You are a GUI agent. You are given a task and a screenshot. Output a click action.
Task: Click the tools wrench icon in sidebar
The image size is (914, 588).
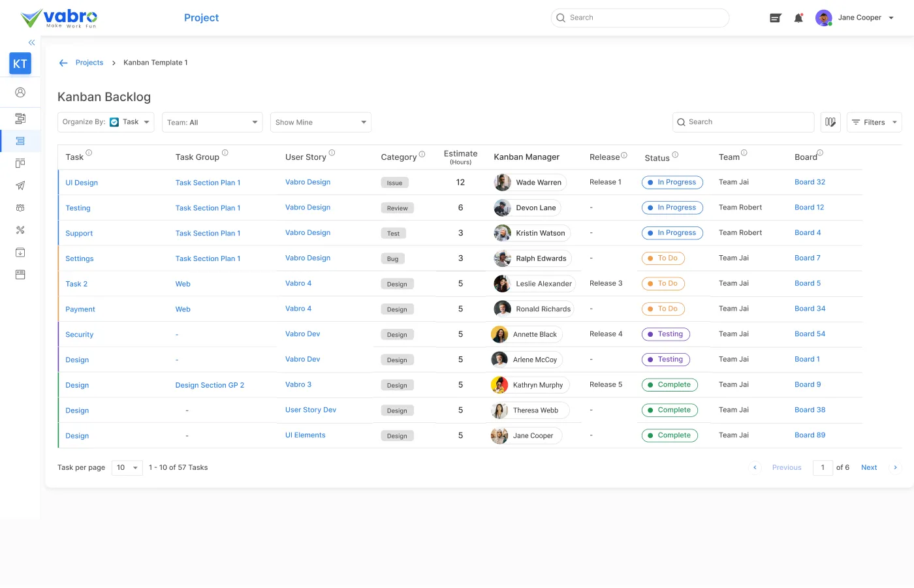tap(20, 230)
